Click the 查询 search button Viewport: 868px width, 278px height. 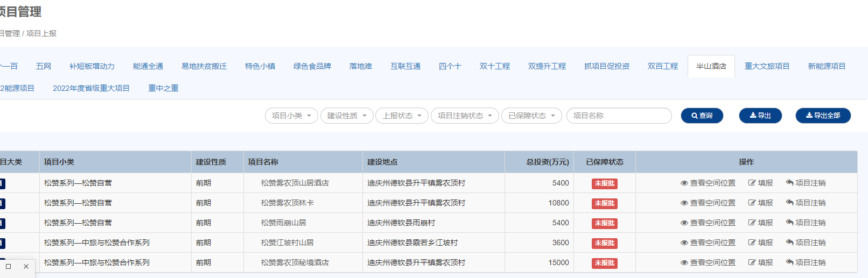coord(702,116)
